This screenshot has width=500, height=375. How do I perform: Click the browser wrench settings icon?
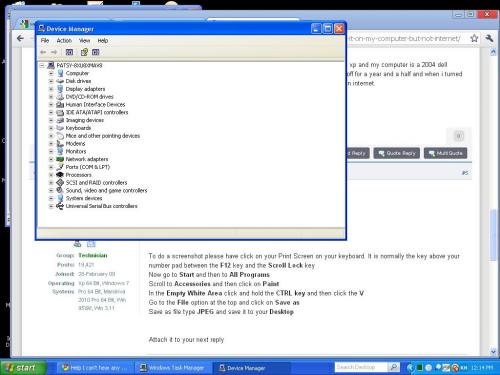point(489,38)
